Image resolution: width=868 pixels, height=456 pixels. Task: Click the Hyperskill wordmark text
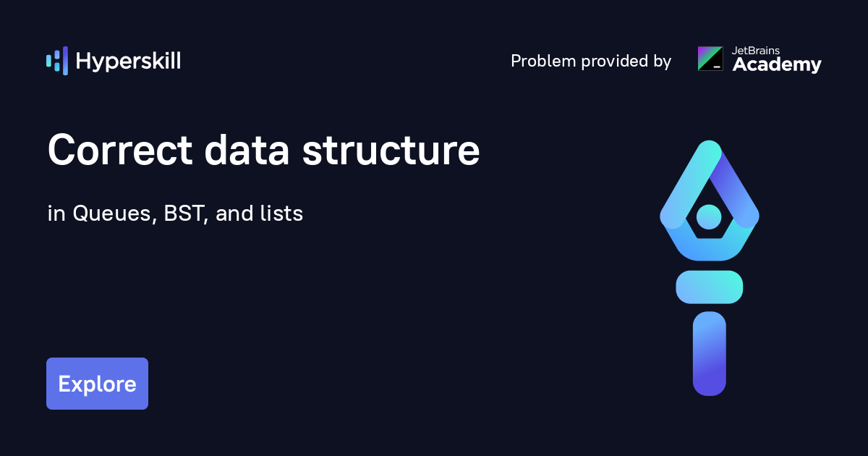pyautogui.click(x=128, y=62)
